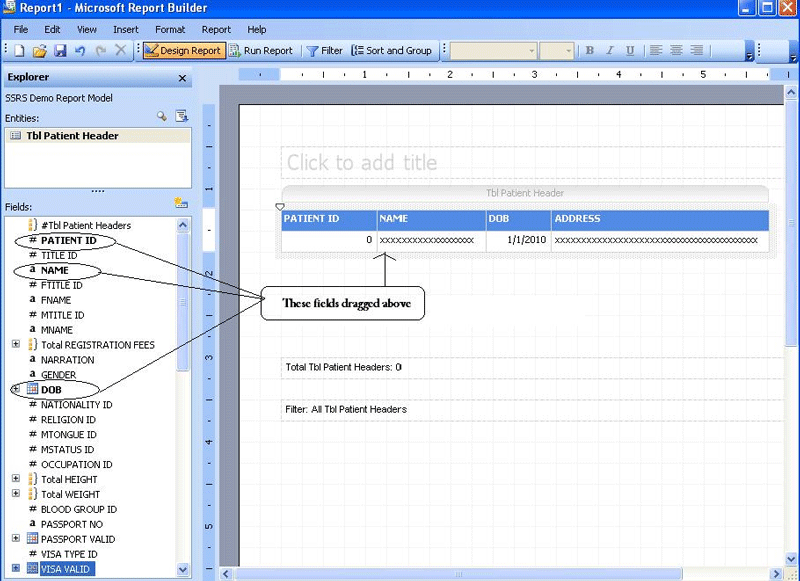The height and width of the screenshot is (581, 800).
Task: Expand the PASSPORT VALID field
Action: tap(16, 538)
